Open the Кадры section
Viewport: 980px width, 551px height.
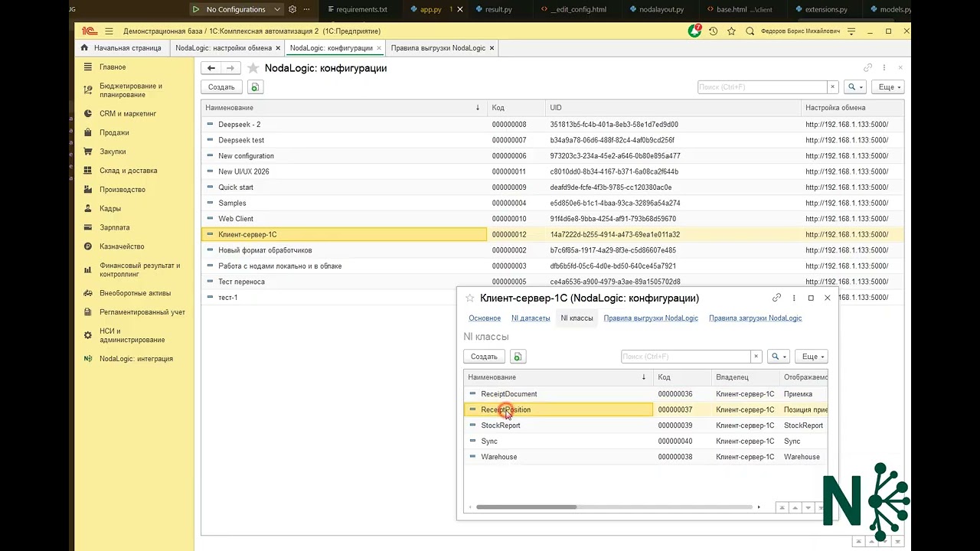point(109,208)
